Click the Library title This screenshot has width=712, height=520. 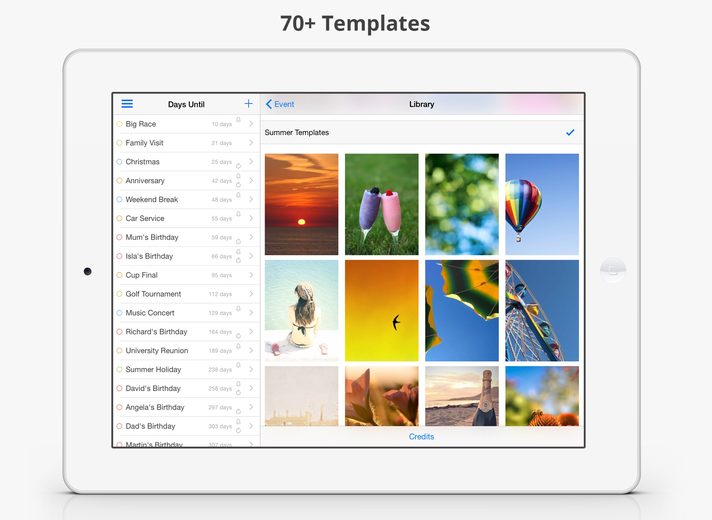pyautogui.click(x=421, y=104)
